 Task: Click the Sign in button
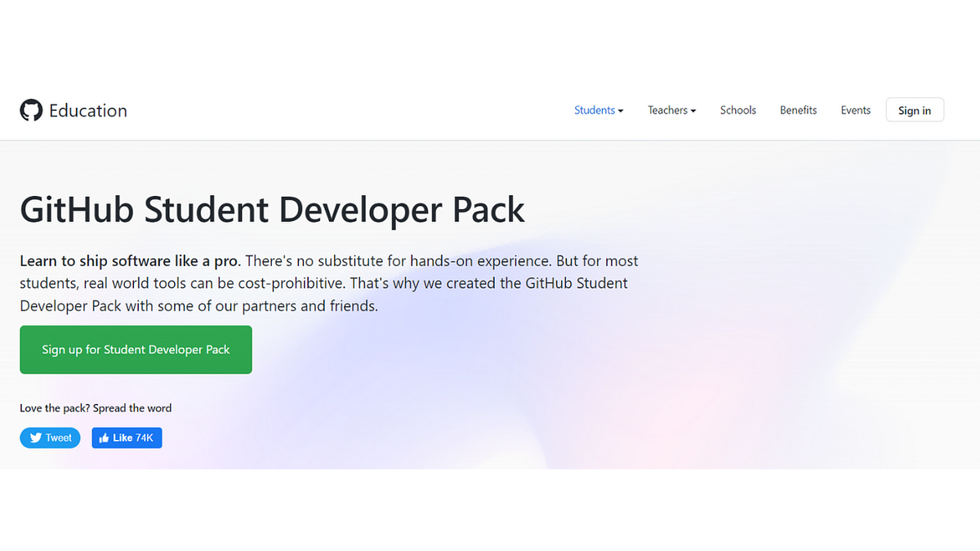(x=914, y=109)
